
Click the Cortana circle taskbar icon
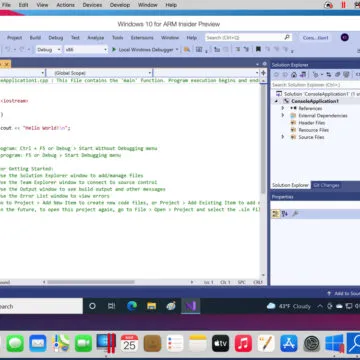[92, 306]
